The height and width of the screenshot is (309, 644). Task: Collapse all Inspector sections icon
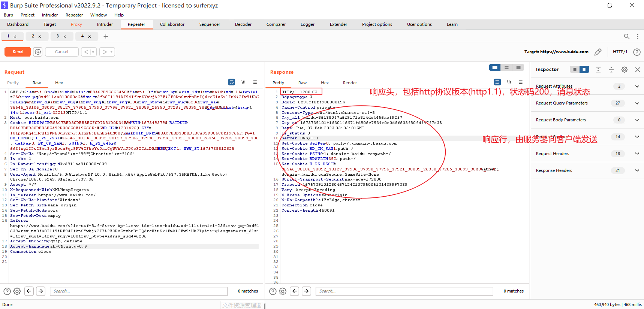[611, 70]
